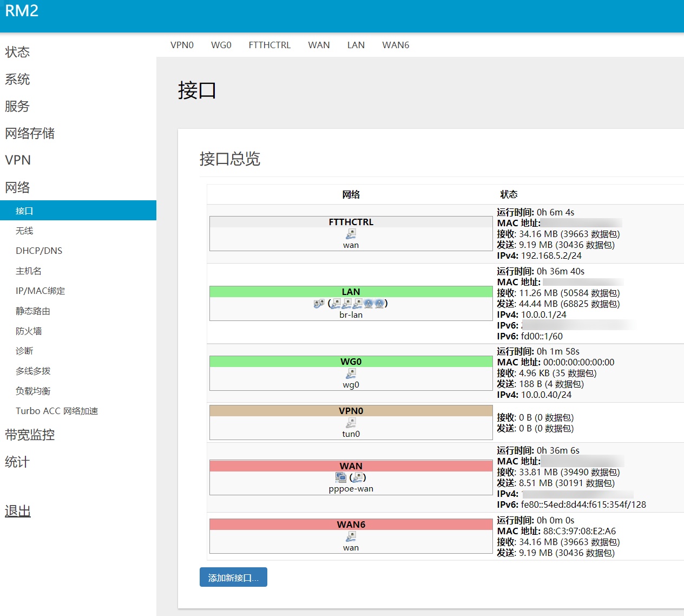Click the WG0 interface wg0 port icon
Viewport: 684px width, 616px height.
coord(351,373)
